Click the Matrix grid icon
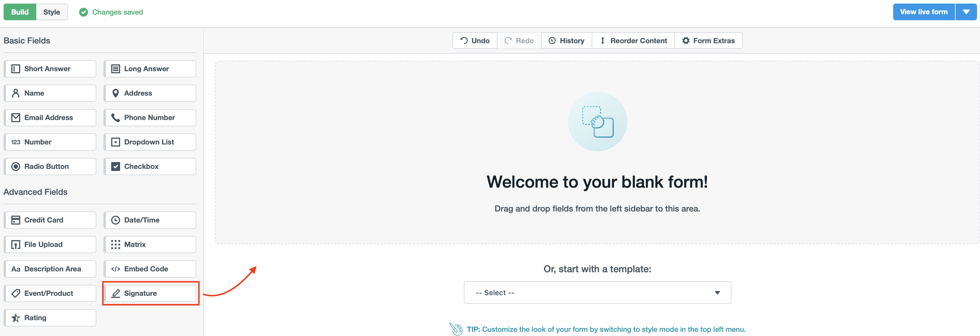 coord(116,244)
